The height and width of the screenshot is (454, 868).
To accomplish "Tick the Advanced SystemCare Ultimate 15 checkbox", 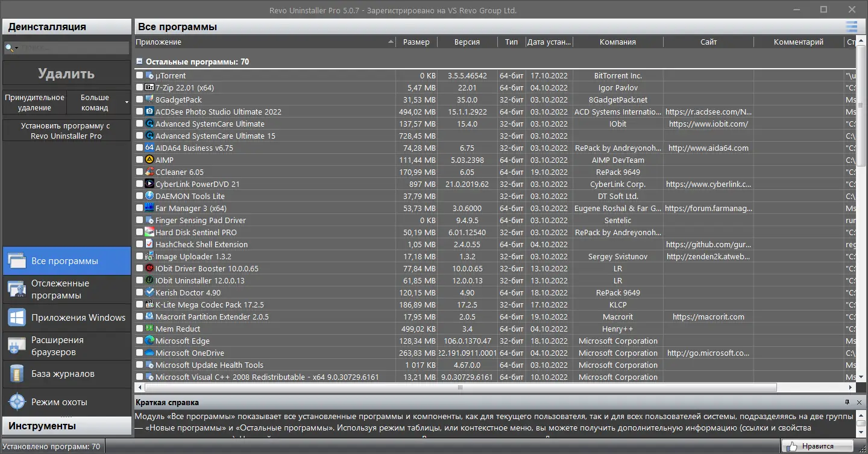I will (x=140, y=136).
